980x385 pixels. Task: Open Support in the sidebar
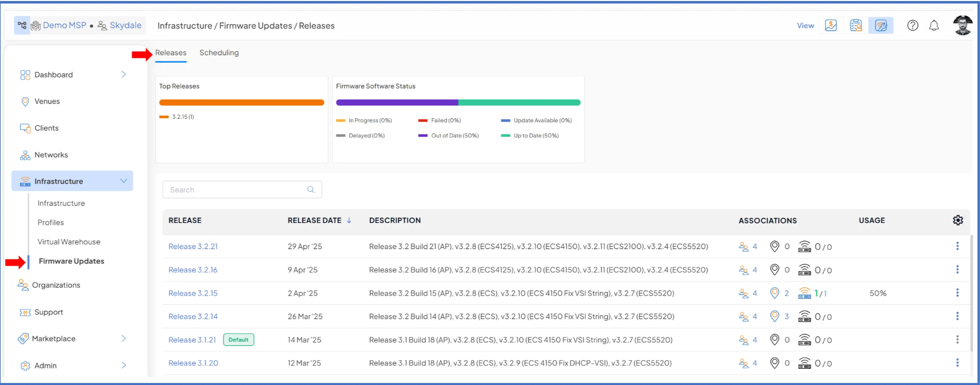click(x=49, y=312)
